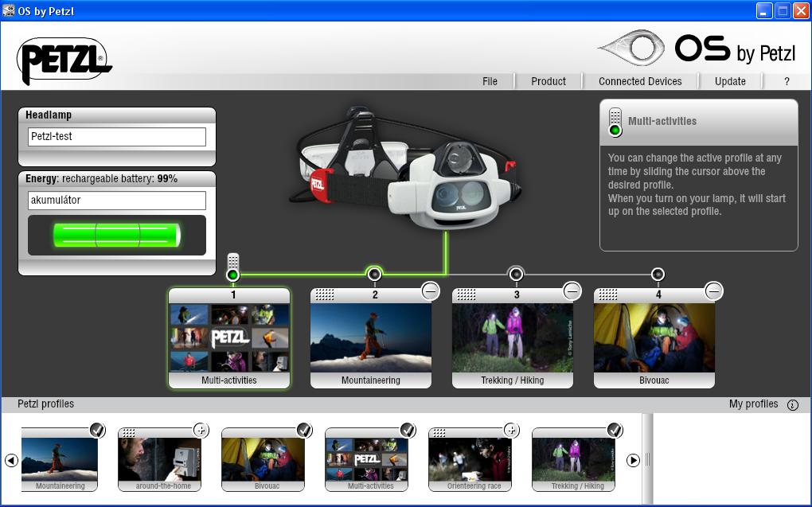Add around-the-home profile with plus icon

click(201, 431)
